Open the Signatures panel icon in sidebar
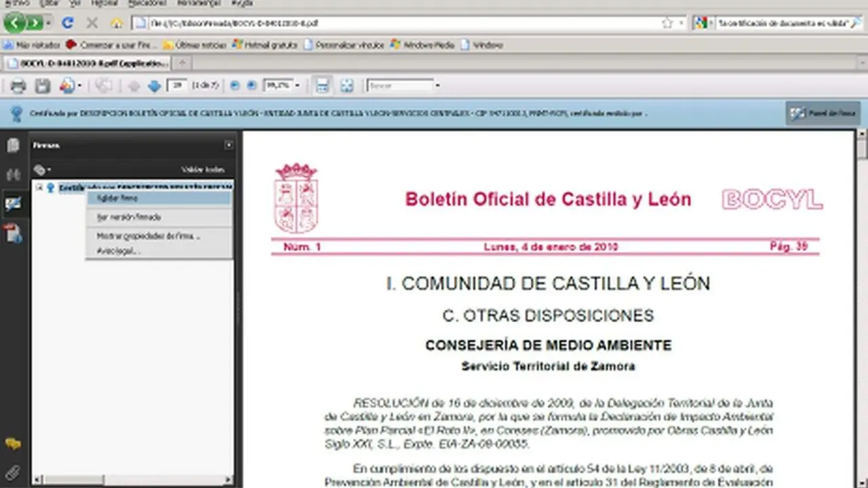The height and width of the screenshot is (488, 868). 13,204
